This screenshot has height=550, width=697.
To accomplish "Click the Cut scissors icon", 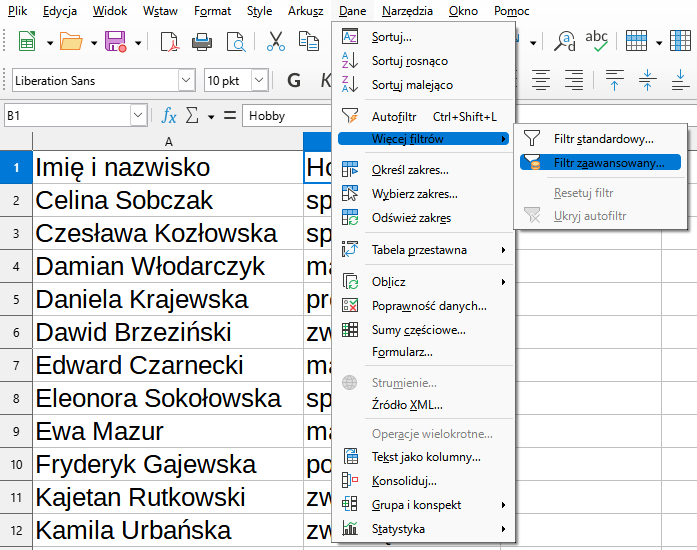I will click(x=277, y=42).
